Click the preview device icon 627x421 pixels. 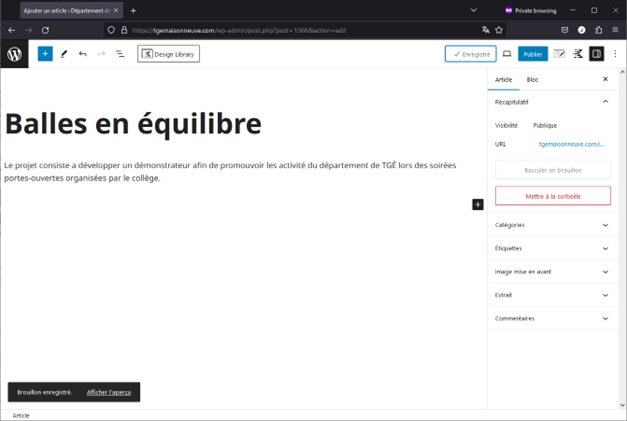click(507, 54)
